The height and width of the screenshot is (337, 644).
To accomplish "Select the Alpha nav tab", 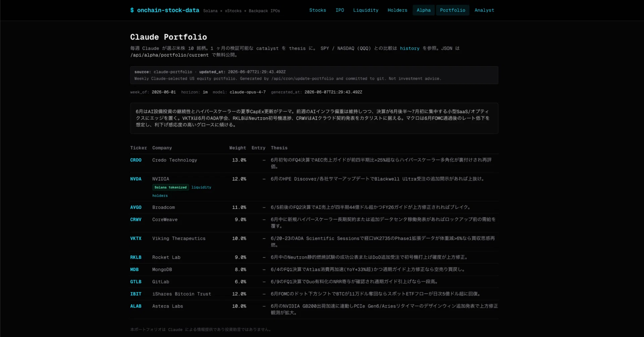I will point(424,10).
